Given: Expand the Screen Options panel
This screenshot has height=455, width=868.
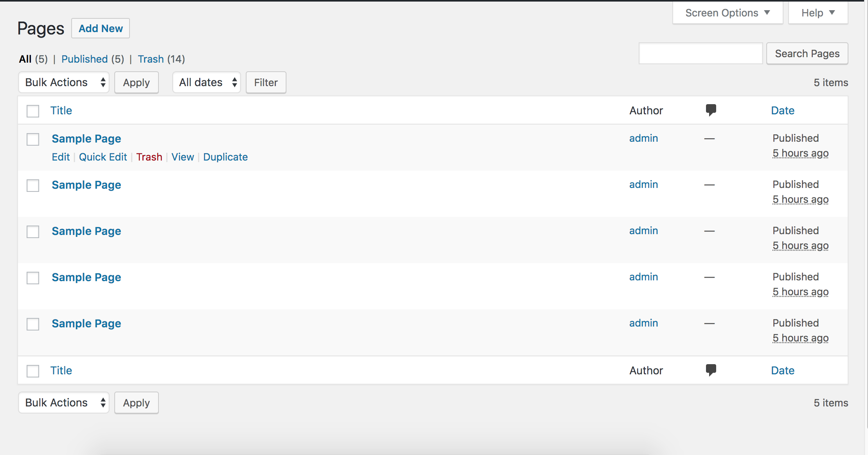Looking at the screenshot, I should pos(728,13).
